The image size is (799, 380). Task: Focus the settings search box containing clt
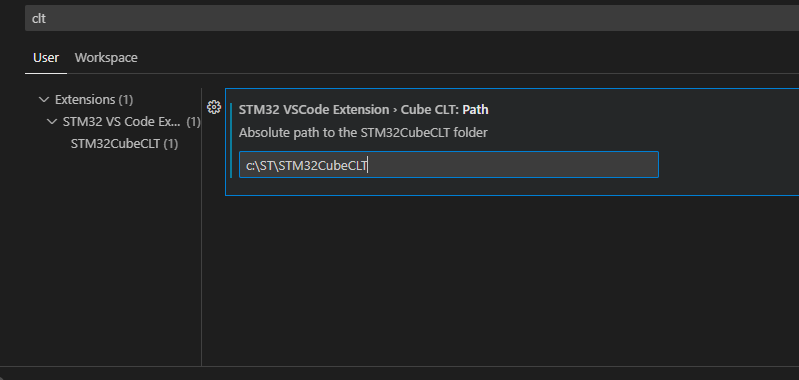[x=412, y=18]
